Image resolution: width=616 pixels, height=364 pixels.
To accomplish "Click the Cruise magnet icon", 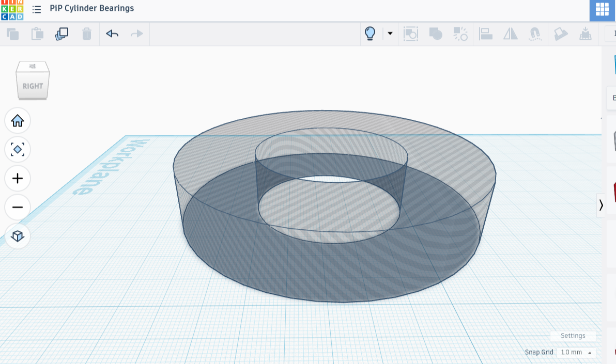I will [535, 34].
